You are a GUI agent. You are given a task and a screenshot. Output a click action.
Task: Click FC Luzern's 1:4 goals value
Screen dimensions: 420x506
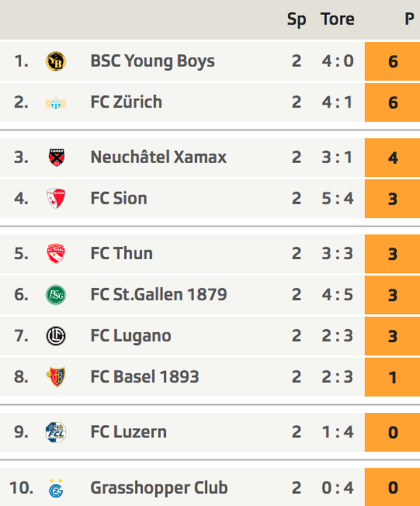pos(338,432)
